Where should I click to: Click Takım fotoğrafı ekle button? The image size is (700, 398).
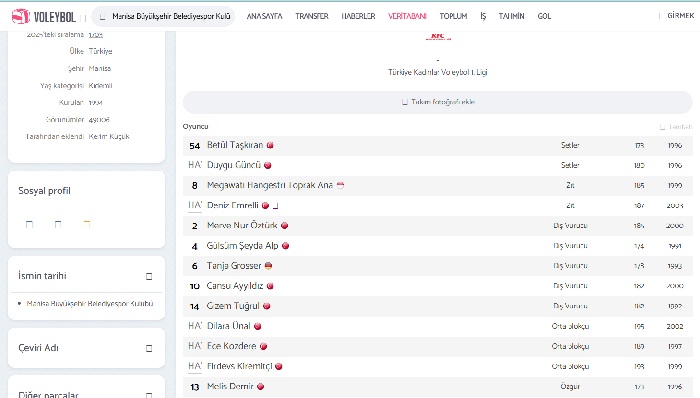[x=438, y=102]
